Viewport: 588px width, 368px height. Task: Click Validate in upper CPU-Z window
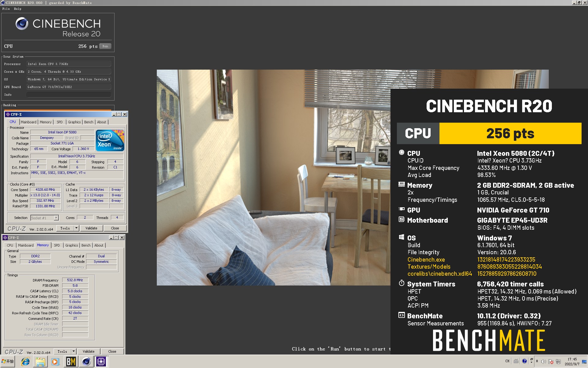(x=91, y=228)
